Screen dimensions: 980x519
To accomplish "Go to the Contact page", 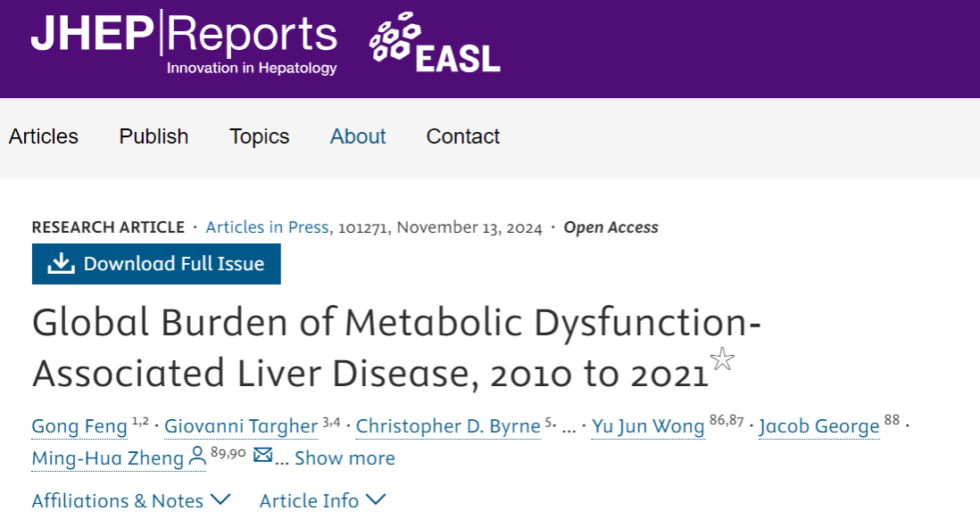I will click(463, 136).
